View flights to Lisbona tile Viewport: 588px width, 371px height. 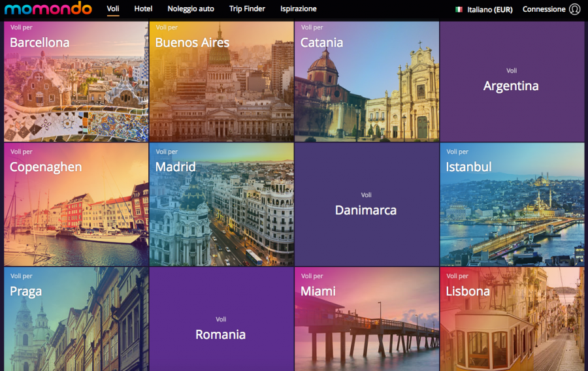[x=512, y=320]
